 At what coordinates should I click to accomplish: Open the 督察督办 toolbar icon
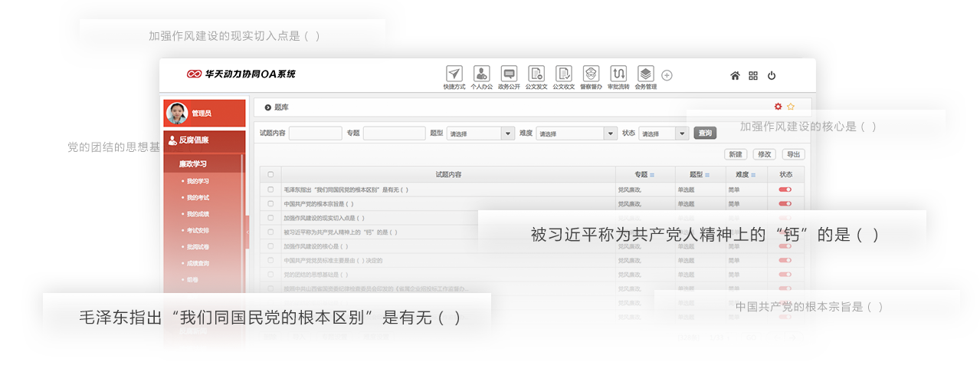(590, 74)
